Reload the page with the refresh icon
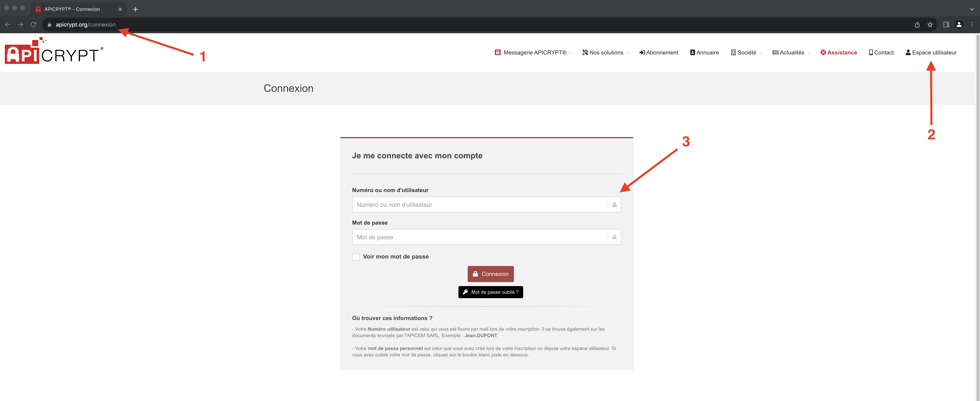 [34, 24]
